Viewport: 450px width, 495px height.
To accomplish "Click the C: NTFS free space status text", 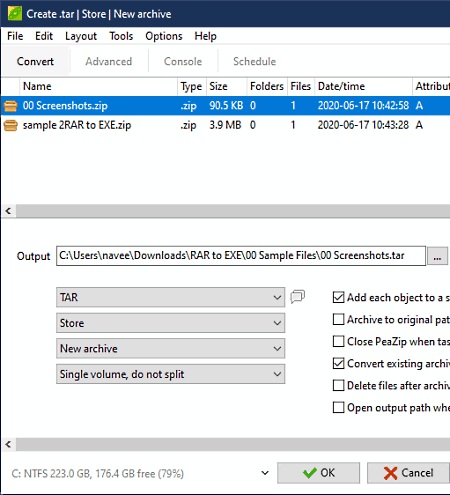I will [98, 474].
